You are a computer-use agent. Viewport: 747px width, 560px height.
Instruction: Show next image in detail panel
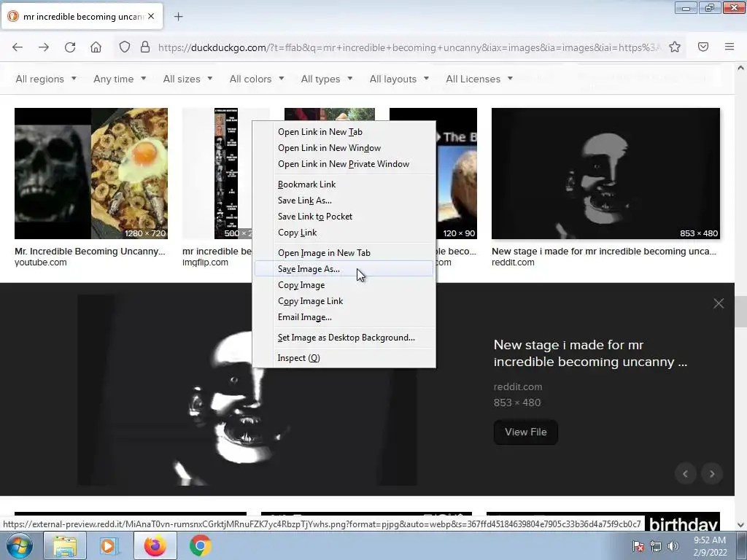712,474
